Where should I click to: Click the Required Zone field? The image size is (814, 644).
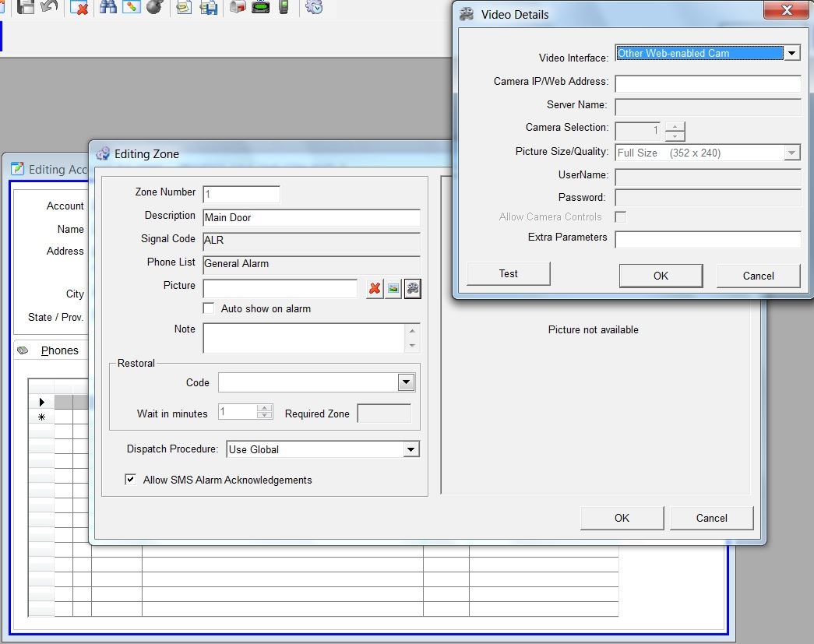coord(384,413)
